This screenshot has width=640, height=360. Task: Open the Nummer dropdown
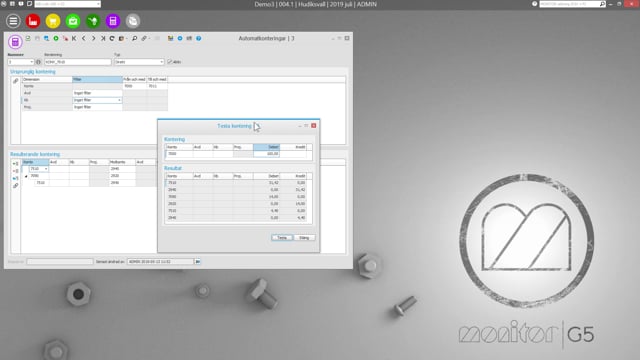[31, 62]
